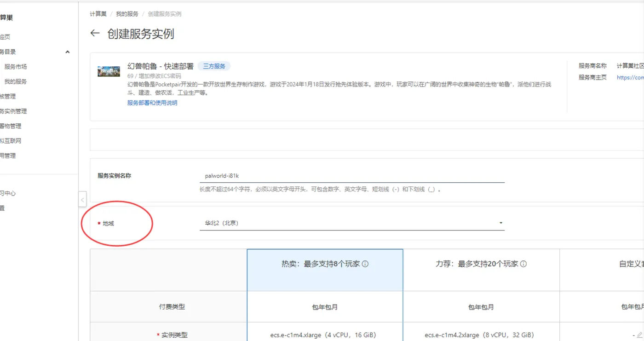Screen dimensions: 644x341
Task: Open 服务市场 in the sidebar
Action: [16, 67]
